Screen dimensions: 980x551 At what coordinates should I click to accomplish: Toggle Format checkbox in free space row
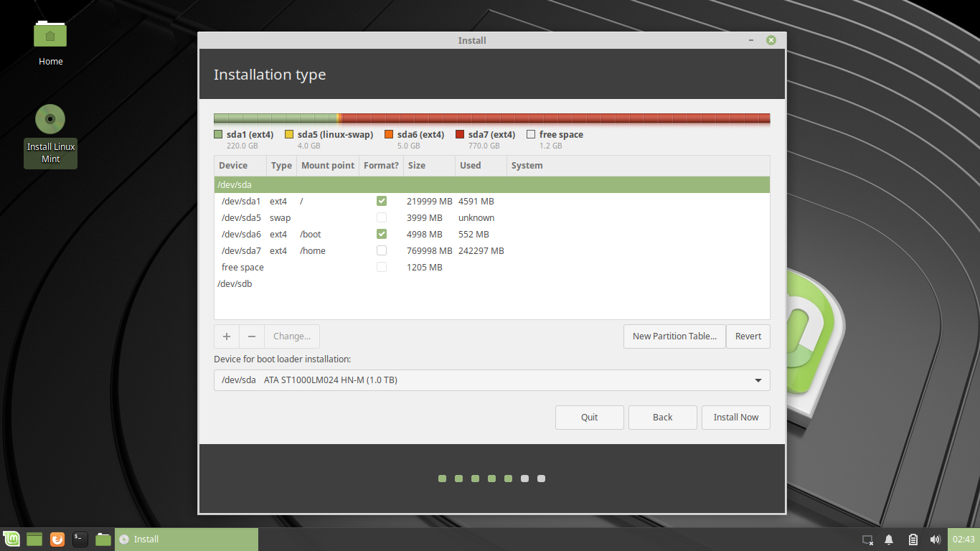click(382, 268)
